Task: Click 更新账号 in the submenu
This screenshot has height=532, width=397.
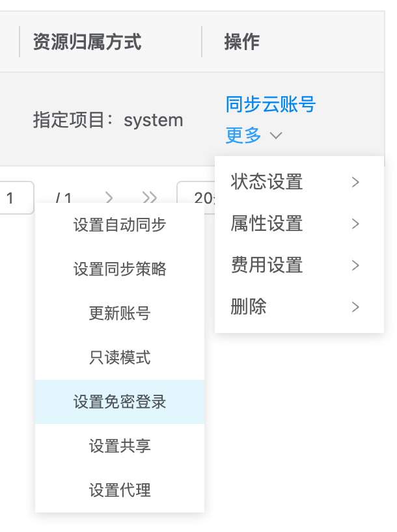Action: 120,313
